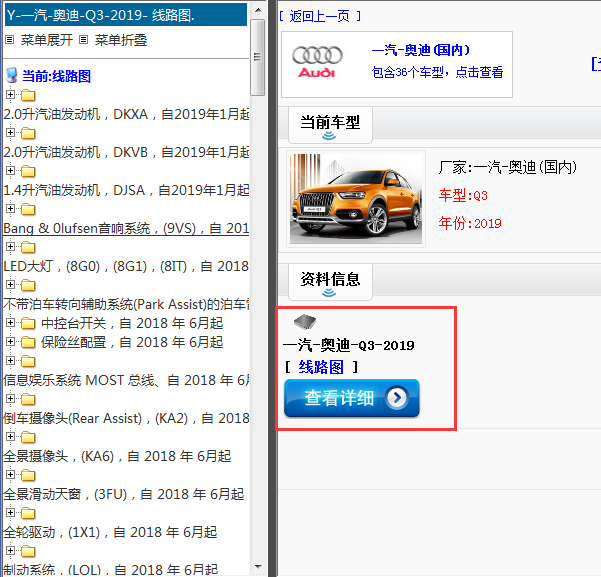The height and width of the screenshot is (577, 601).
Task: Expand the 保险丝配置 tree node
Action: click(10, 342)
